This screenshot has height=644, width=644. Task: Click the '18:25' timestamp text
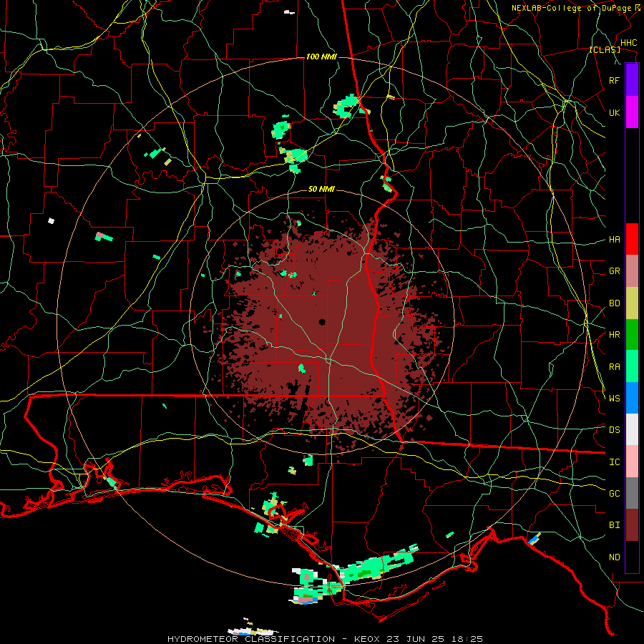469,639
